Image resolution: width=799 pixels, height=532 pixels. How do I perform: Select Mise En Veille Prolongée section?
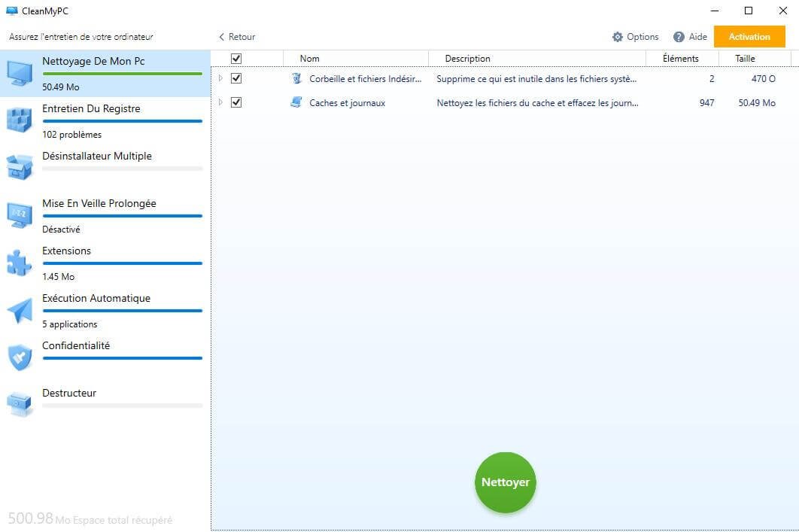[x=105, y=216]
